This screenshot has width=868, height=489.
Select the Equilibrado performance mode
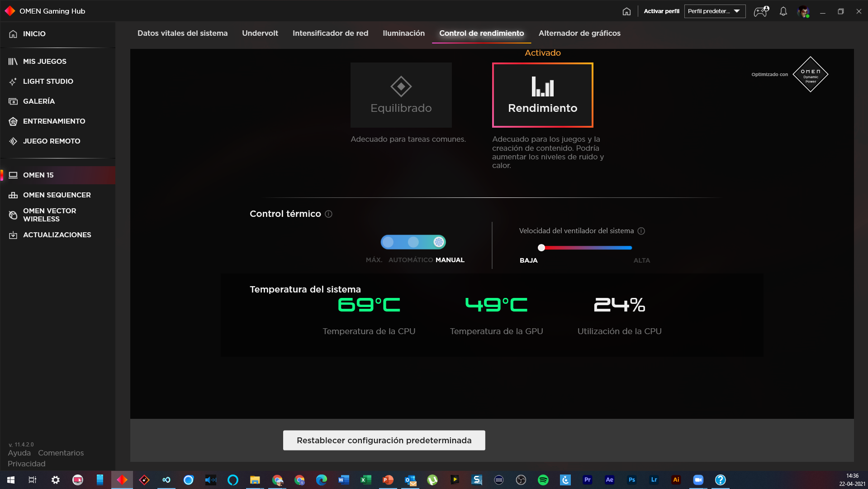coord(401,95)
